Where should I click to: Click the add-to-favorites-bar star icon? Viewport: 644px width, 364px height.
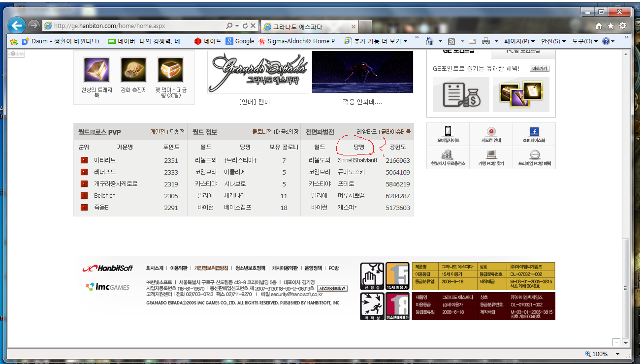[x=14, y=41]
